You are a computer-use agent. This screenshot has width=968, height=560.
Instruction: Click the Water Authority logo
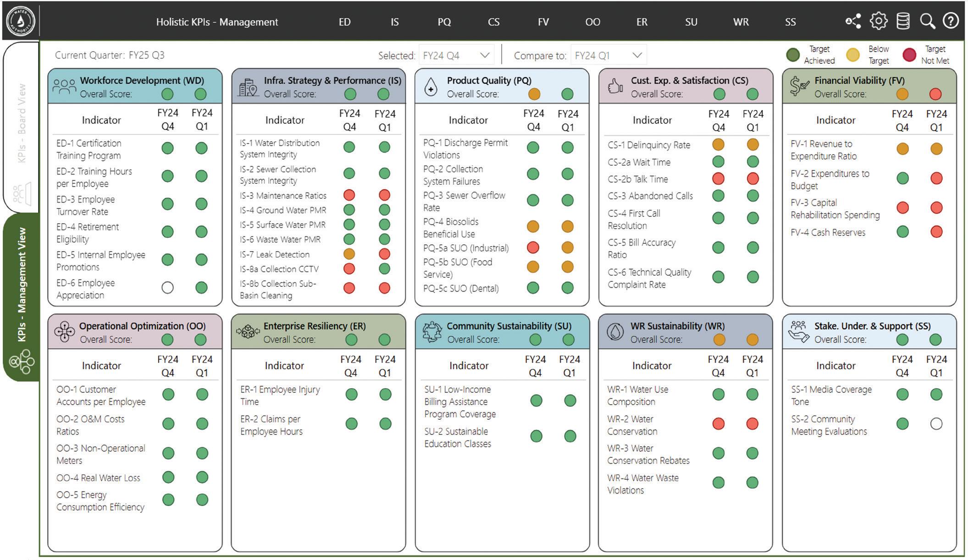click(x=21, y=21)
